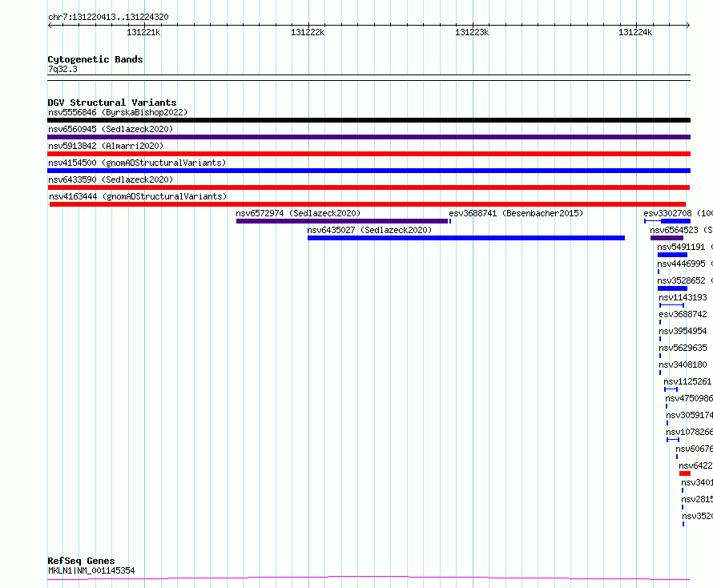Select the small red bar under nsv6422
This screenshot has height=588, width=713.
pos(685,473)
